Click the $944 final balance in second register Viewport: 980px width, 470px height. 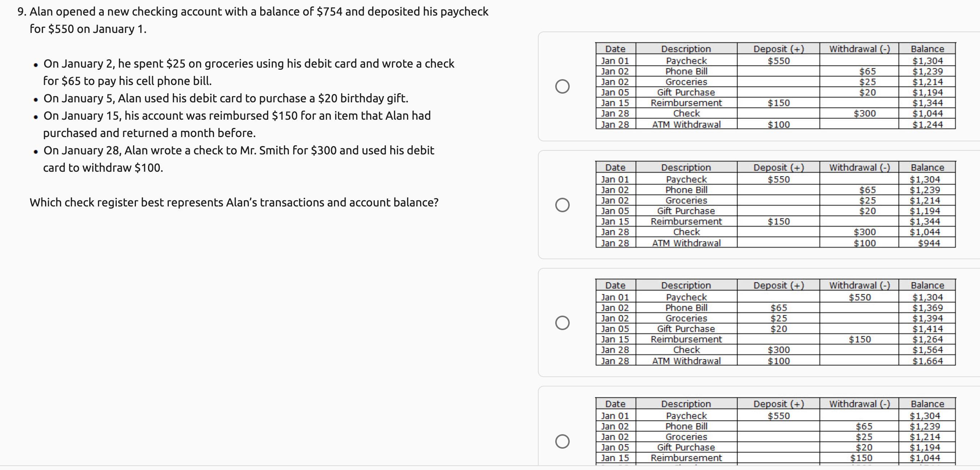coord(929,243)
